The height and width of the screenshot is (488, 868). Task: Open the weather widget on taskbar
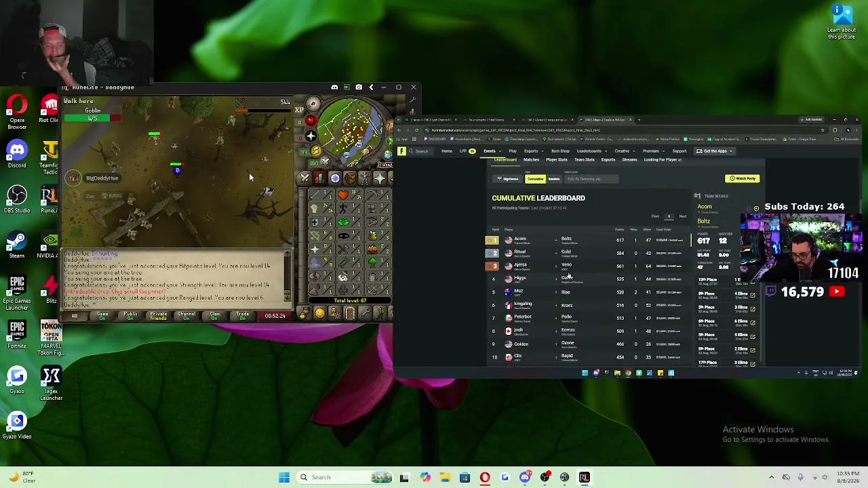(20, 477)
